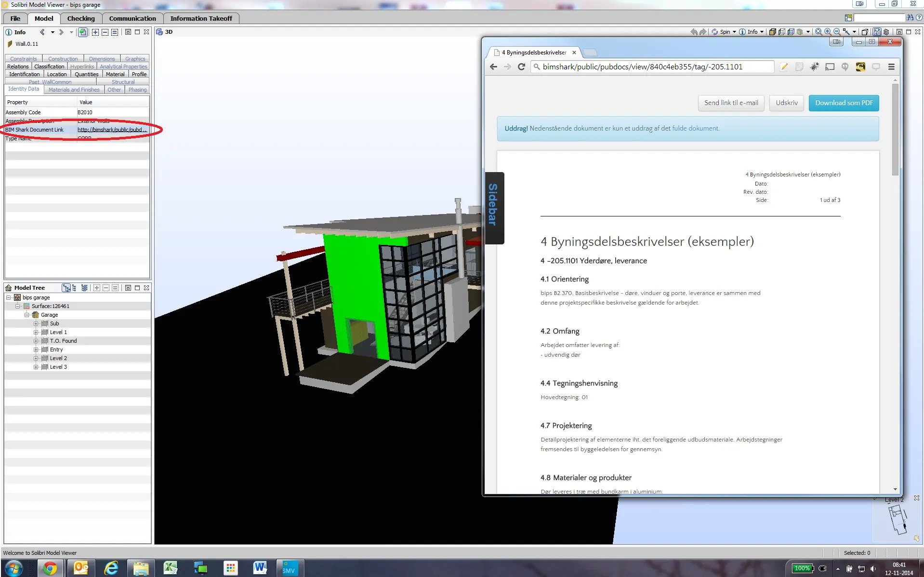Expand the T.O. Found storey node
924x577 pixels.
36,341
